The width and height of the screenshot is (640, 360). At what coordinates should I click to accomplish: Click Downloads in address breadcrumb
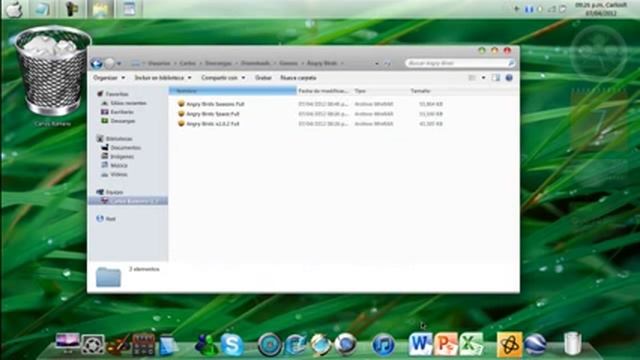(255, 63)
